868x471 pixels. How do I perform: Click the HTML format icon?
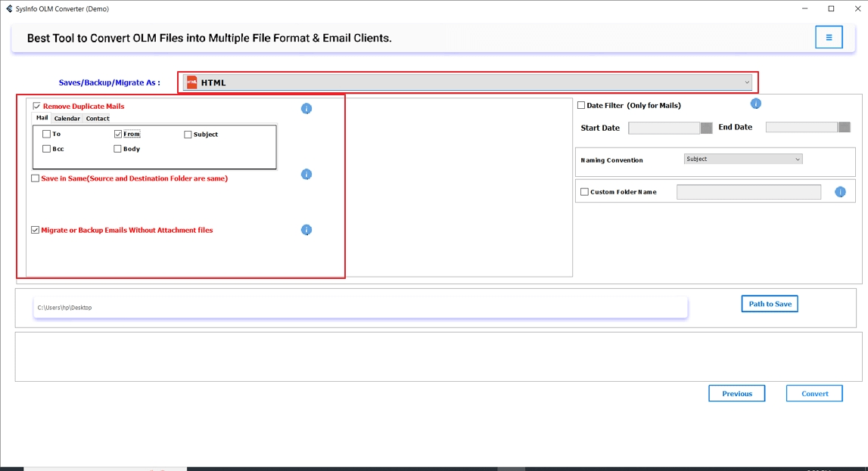[x=191, y=82]
